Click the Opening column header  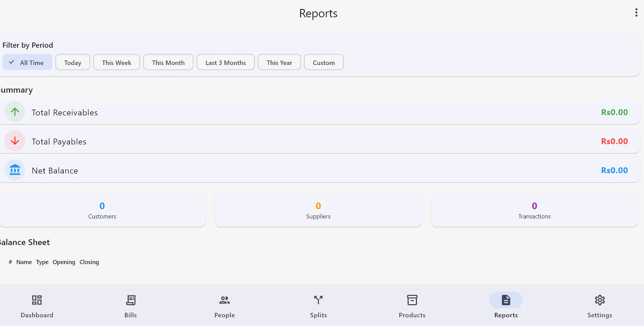click(64, 262)
